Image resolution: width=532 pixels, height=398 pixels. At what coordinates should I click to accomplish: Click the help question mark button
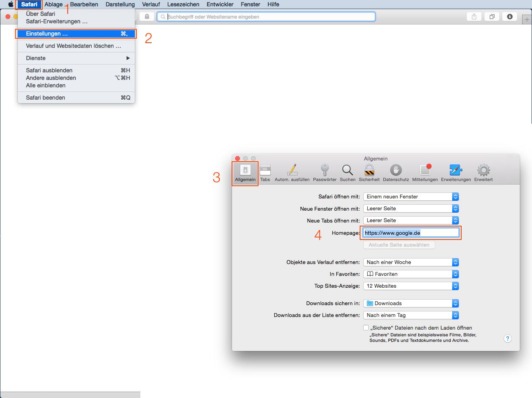[x=508, y=338]
